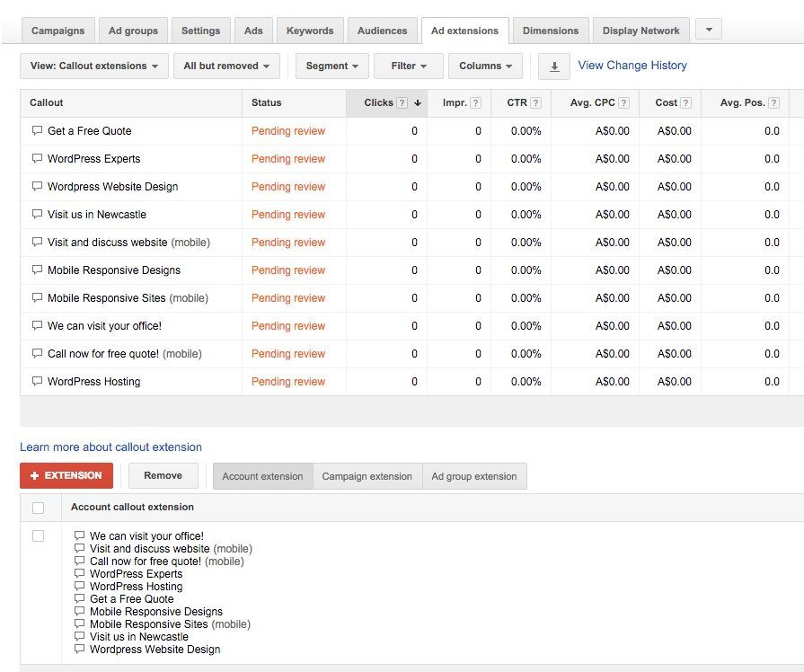Select the checkbox beside the callout list
The height and width of the screenshot is (672, 804).
point(38,535)
